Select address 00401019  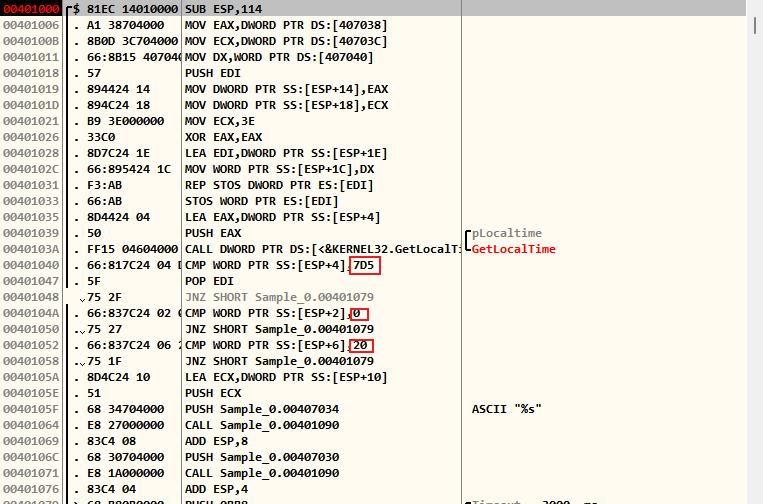(x=31, y=90)
